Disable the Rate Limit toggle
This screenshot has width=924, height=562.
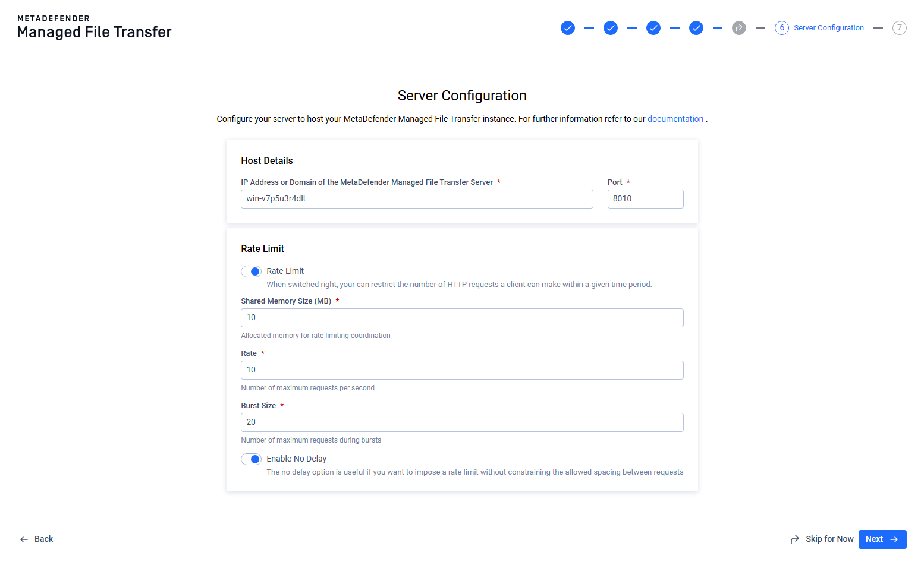pyautogui.click(x=252, y=271)
